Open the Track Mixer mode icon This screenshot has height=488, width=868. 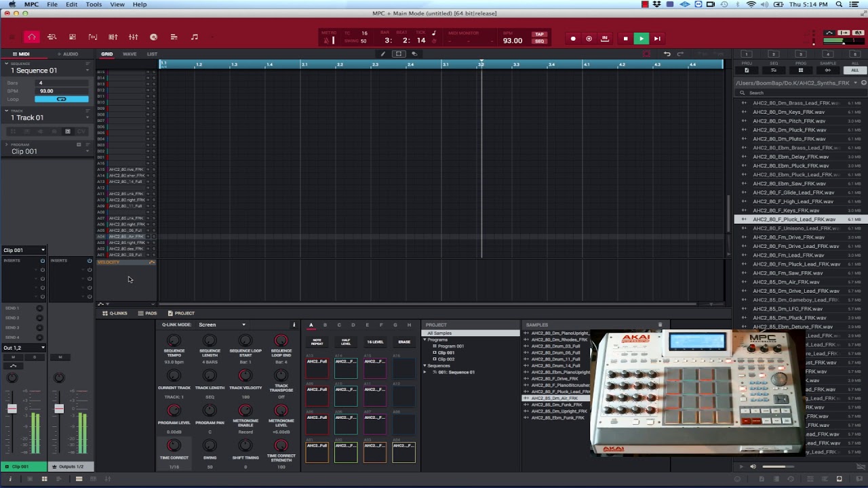click(113, 37)
